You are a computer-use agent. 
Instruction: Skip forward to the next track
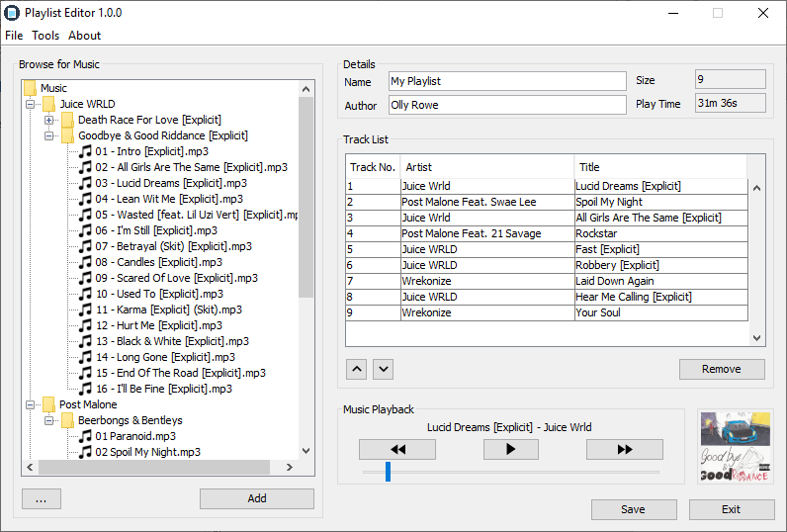(x=625, y=449)
